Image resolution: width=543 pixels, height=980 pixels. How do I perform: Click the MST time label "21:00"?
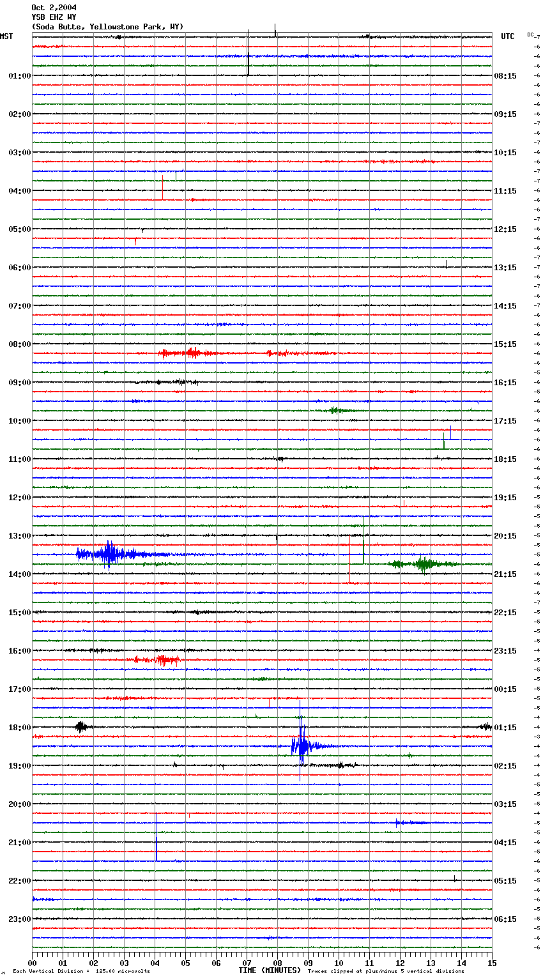[20, 843]
